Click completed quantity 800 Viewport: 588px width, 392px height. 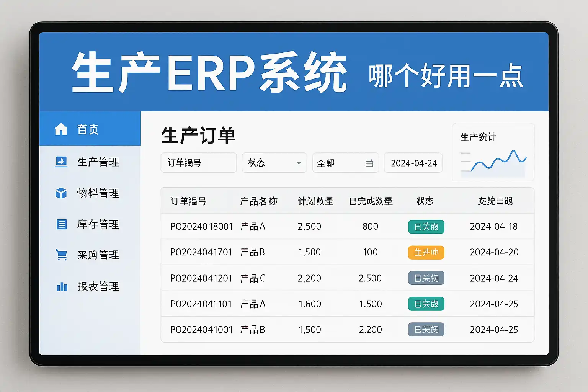[370, 226]
